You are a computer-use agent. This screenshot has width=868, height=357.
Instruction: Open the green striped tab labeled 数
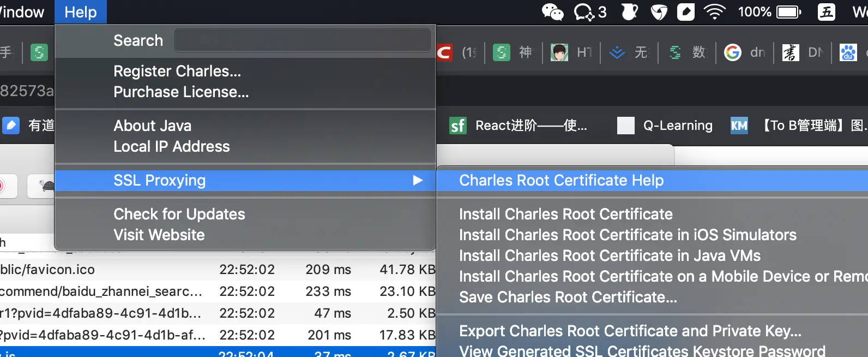click(x=686, y=52)
